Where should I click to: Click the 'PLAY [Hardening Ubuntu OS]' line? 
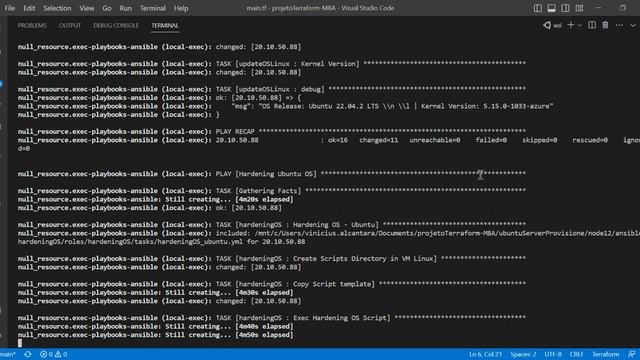(271, 174)
